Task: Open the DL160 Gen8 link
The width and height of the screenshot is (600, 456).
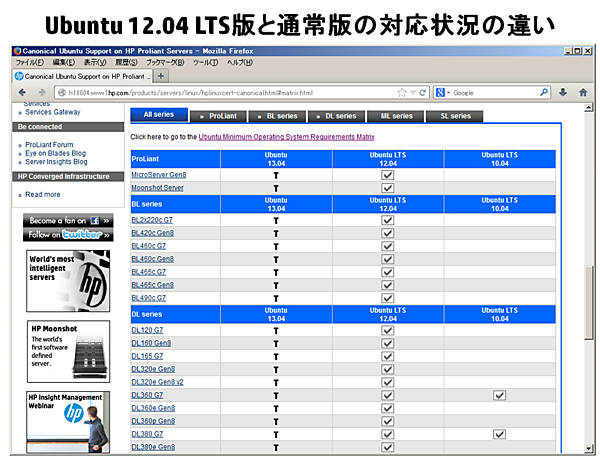Action: pyautogui.click(x=151, y=343)
